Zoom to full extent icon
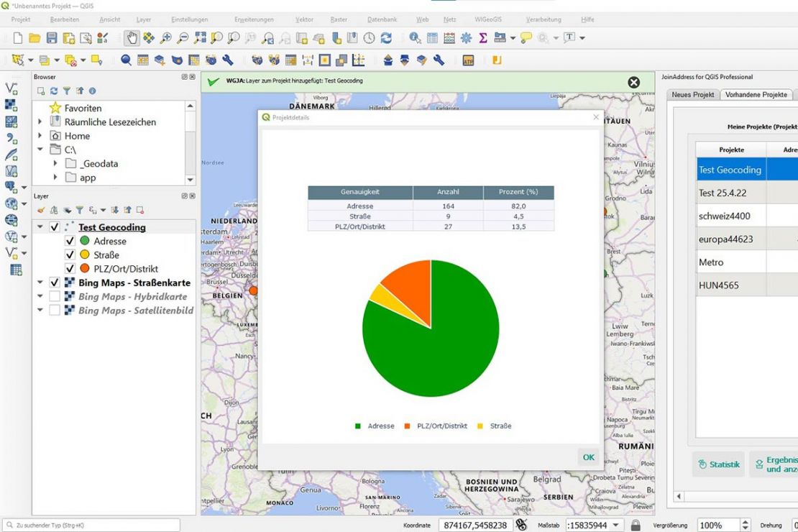The width and height of the screenshot is (798, 532). 200,37
